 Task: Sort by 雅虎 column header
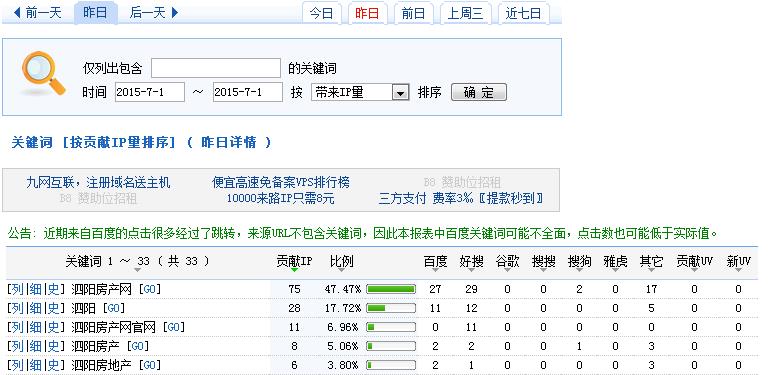[x=615, y=262]
